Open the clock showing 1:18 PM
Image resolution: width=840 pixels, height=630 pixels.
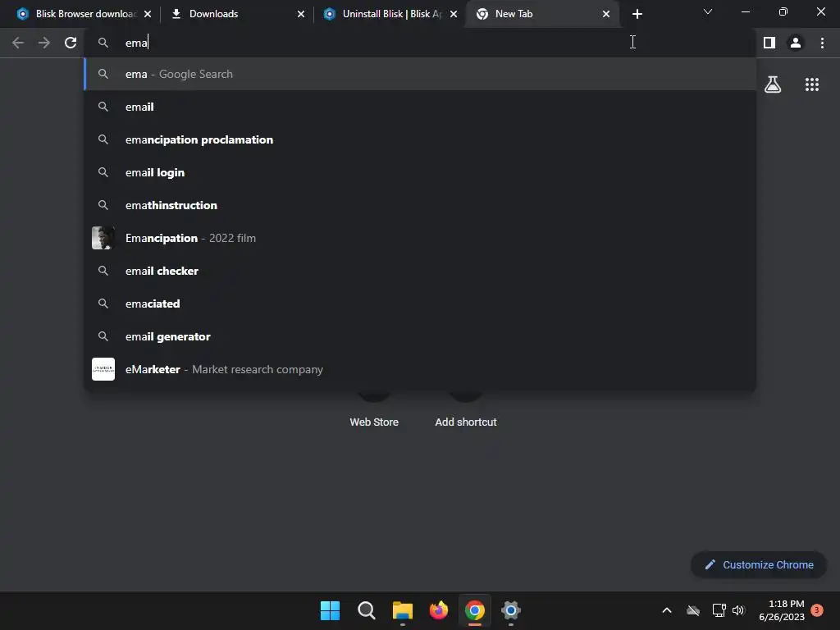782,610
